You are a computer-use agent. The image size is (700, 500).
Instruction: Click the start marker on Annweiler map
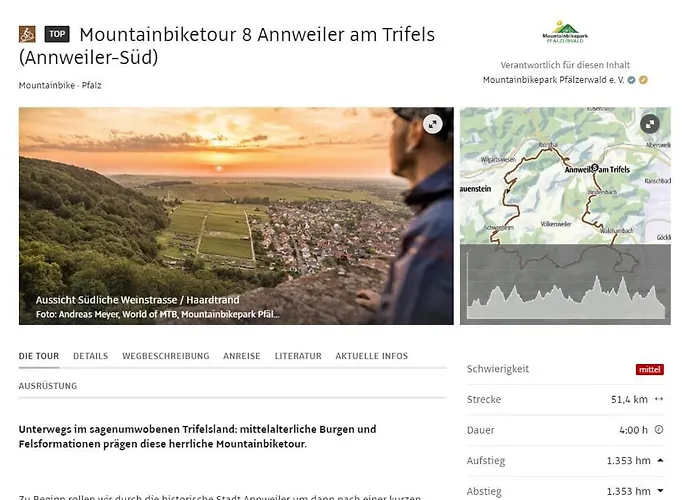click(x=595, y=168)
